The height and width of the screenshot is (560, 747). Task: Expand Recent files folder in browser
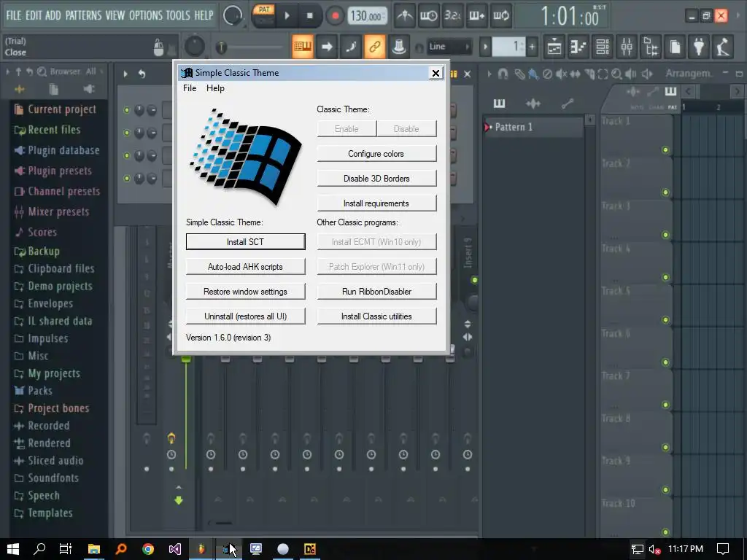pyautogui.click(x=47, y=130)
